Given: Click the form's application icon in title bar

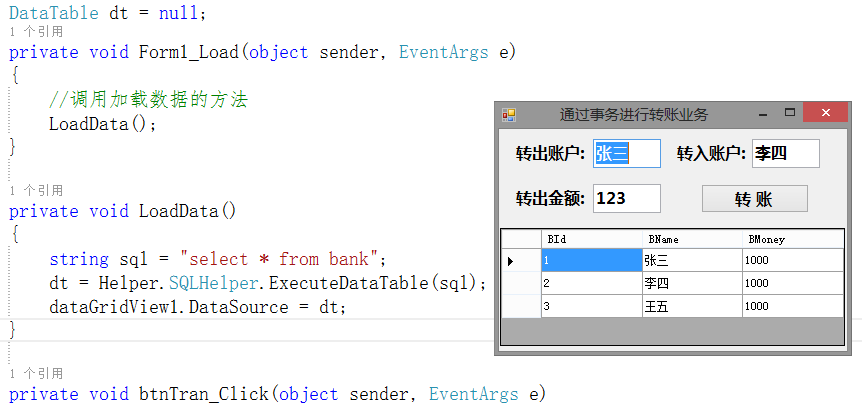Looking at the screenshot, I should [x=509, y=114].
